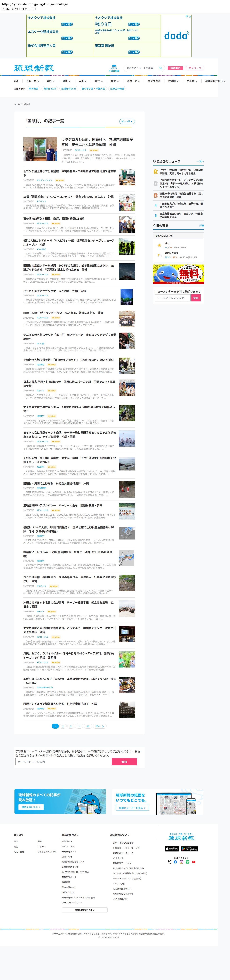Go to pagination page 26

coord(88,726)
